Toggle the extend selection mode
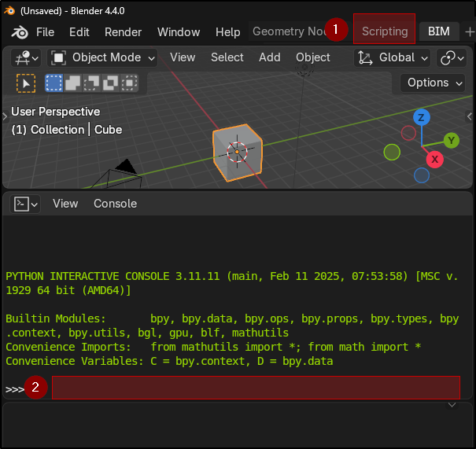The width and height of the screenshot is (476, 449). pos(72,83)
